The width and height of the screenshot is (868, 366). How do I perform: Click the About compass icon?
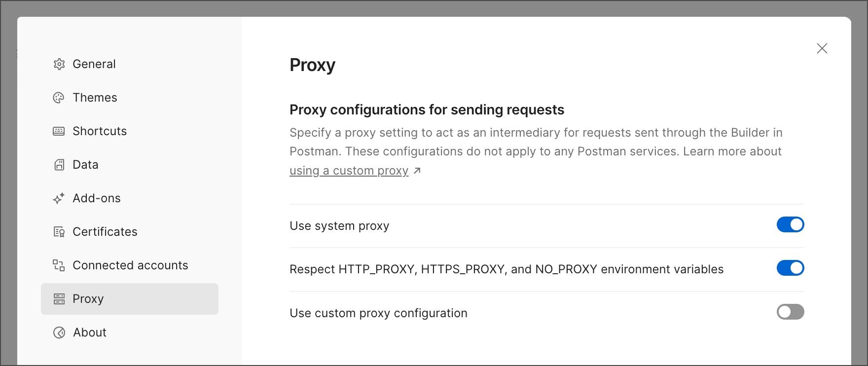59,332
